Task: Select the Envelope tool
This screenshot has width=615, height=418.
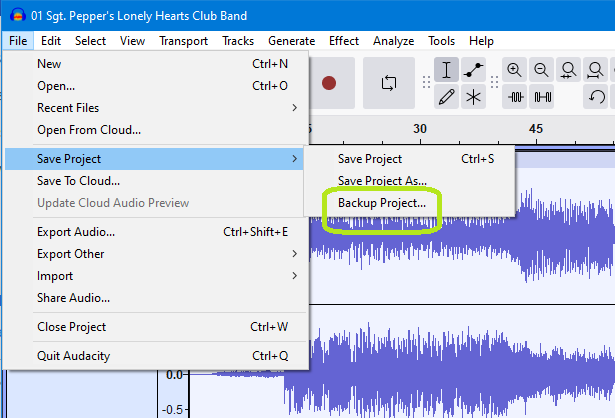Action: (x=473, y=69)
